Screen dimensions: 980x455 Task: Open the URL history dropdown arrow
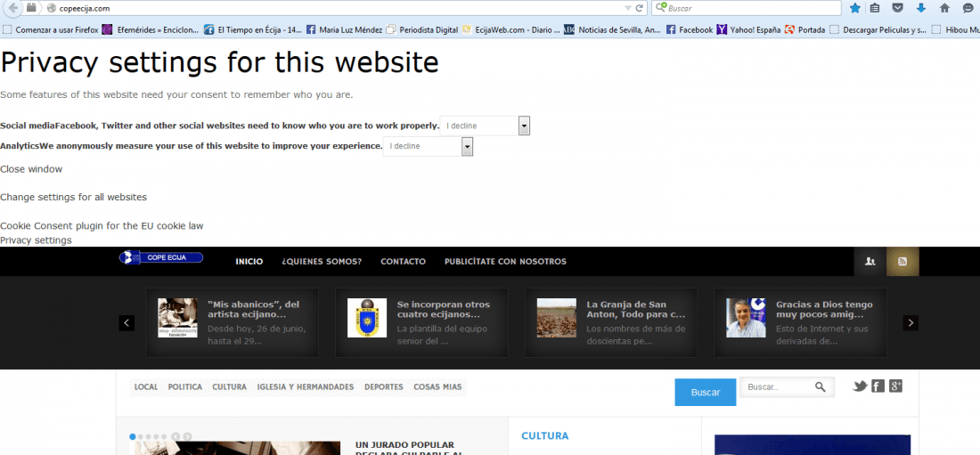(x=627, y=8)
